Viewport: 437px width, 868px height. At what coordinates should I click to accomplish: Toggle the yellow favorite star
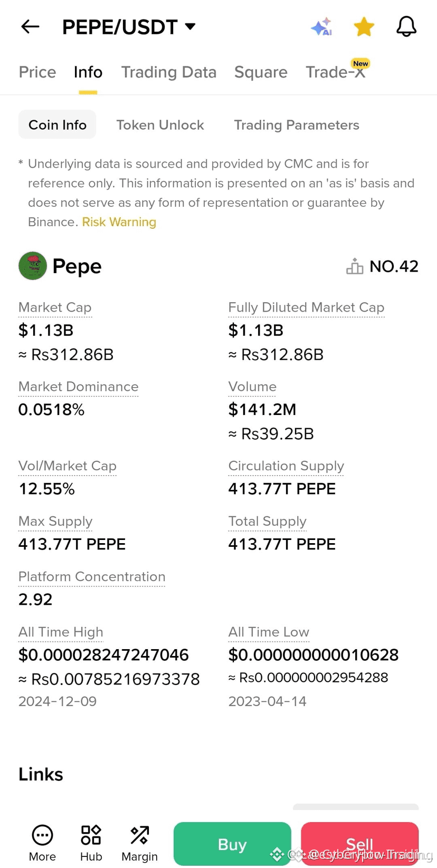tap(364, 26)
